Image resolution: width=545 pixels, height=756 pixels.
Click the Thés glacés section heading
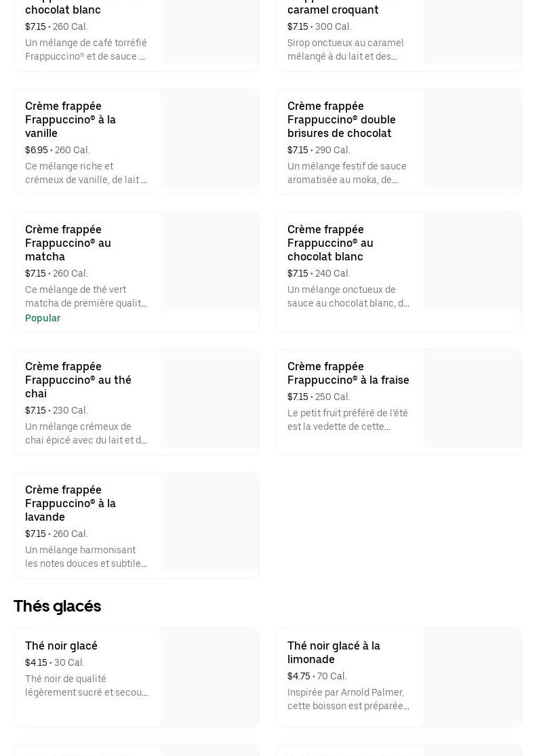58,606
